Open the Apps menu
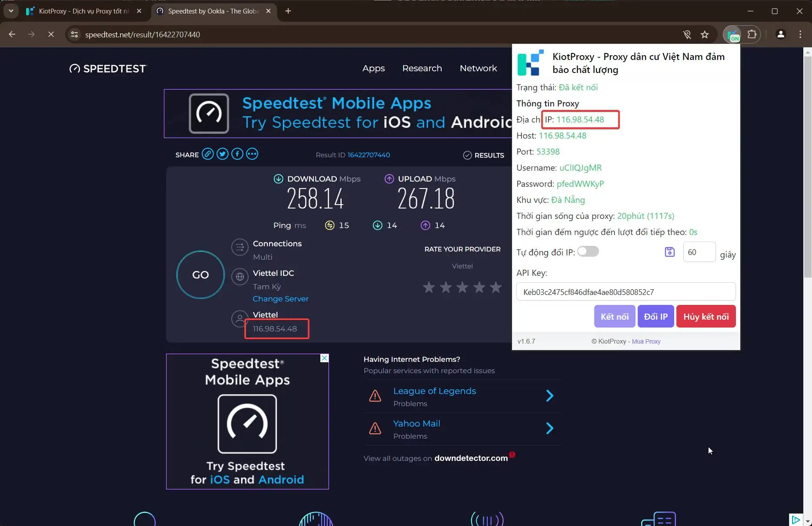 click(x=373, y=68)
